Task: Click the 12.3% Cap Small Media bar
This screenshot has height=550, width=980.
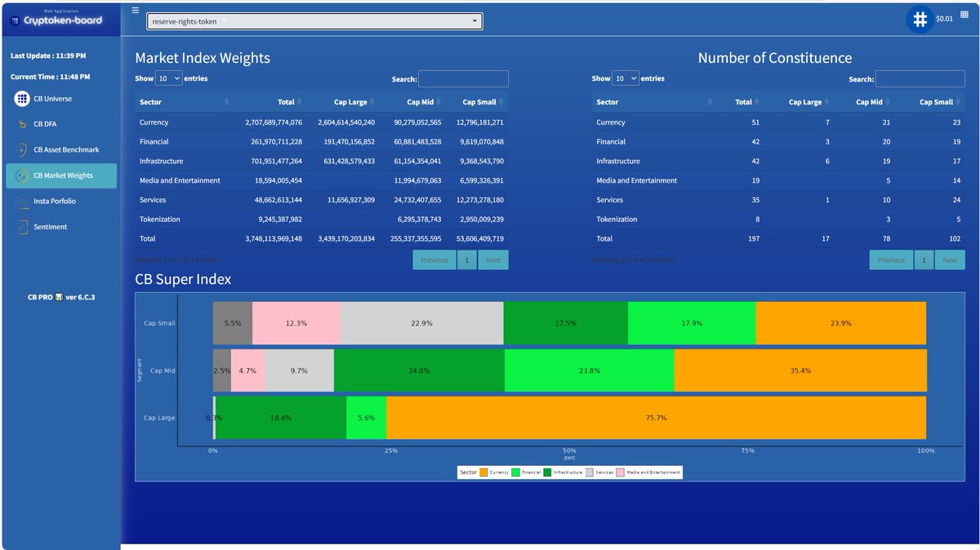Action: (x=296, y=323)
